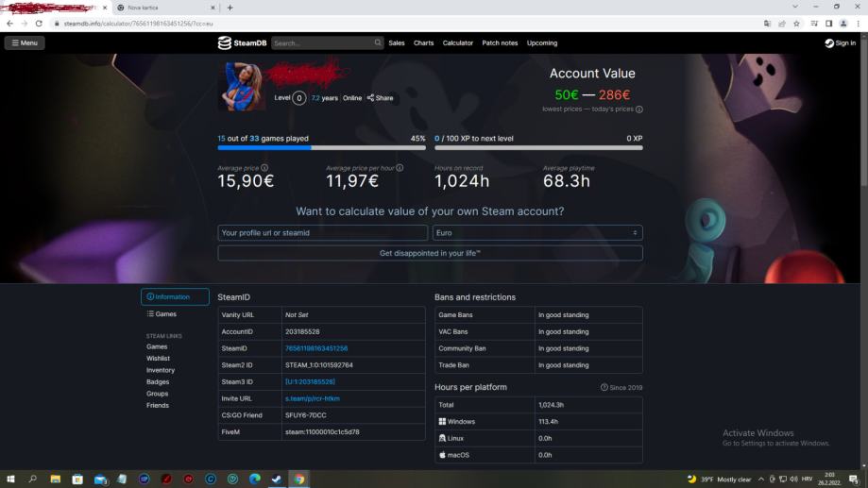Sign in through Steam

point(841,42)
